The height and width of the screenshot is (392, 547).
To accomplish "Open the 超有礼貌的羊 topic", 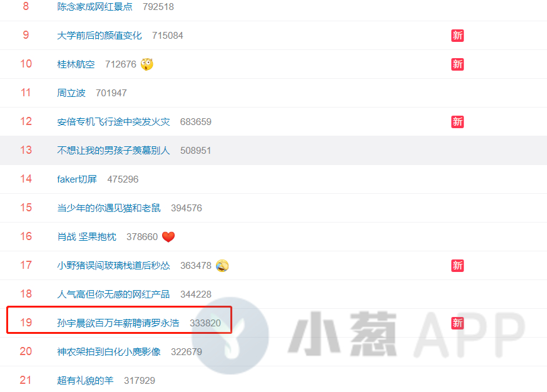I will pyautogui.click(x=86, y=381).
